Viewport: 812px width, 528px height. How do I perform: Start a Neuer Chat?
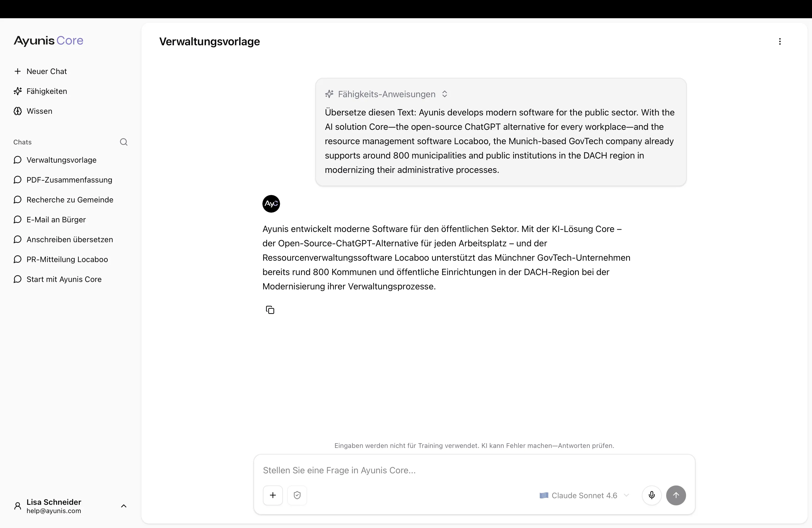click(46, 71)
